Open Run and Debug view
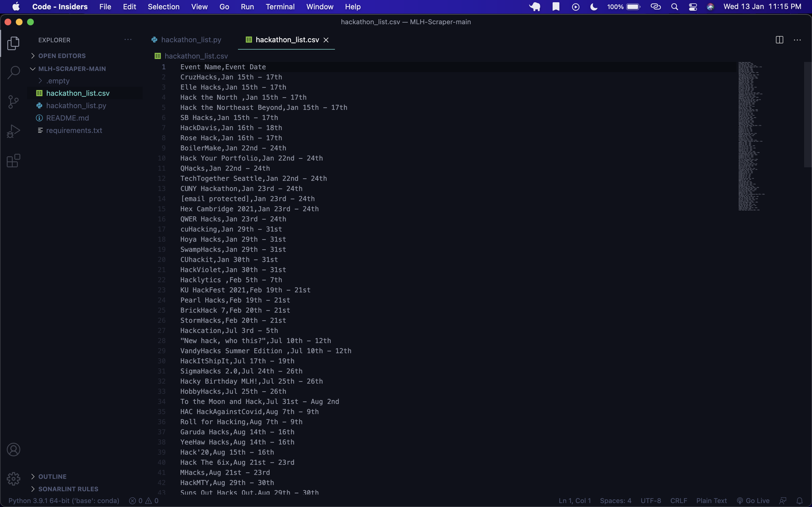812x507 pixels. pos(14,131)
